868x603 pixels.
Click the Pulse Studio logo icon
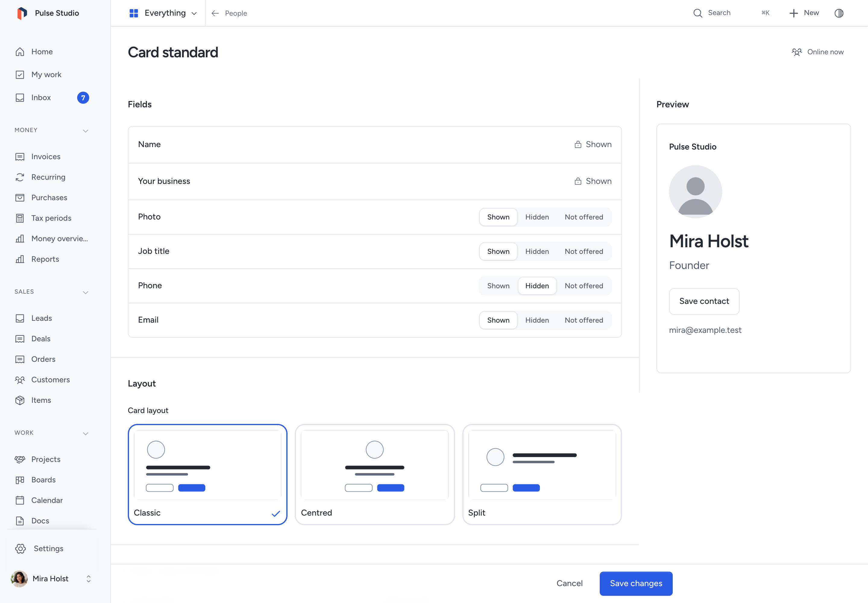tap(22, 13)
